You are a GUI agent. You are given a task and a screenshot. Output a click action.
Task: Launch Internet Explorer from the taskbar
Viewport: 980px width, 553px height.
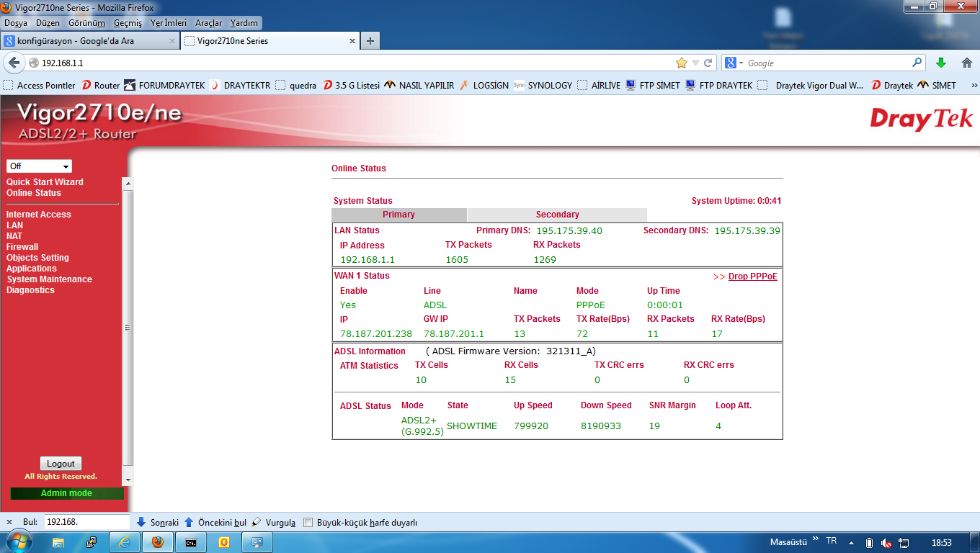[124, 542]
